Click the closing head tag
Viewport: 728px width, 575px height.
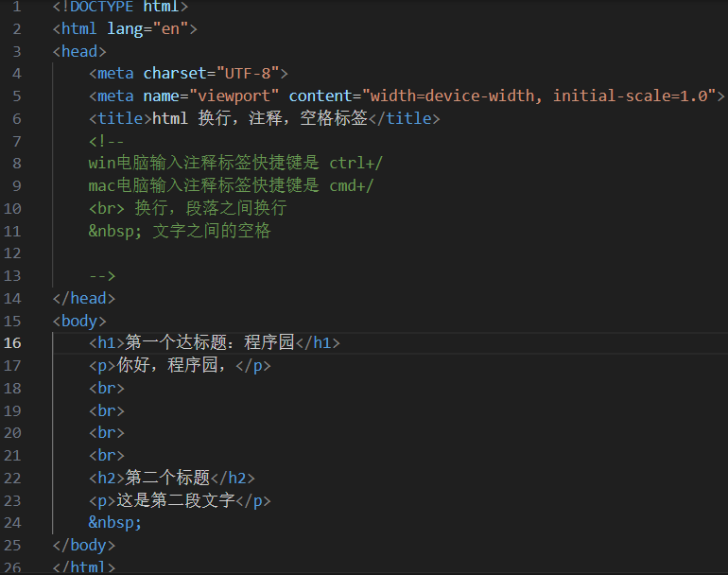tap(84, 298)
